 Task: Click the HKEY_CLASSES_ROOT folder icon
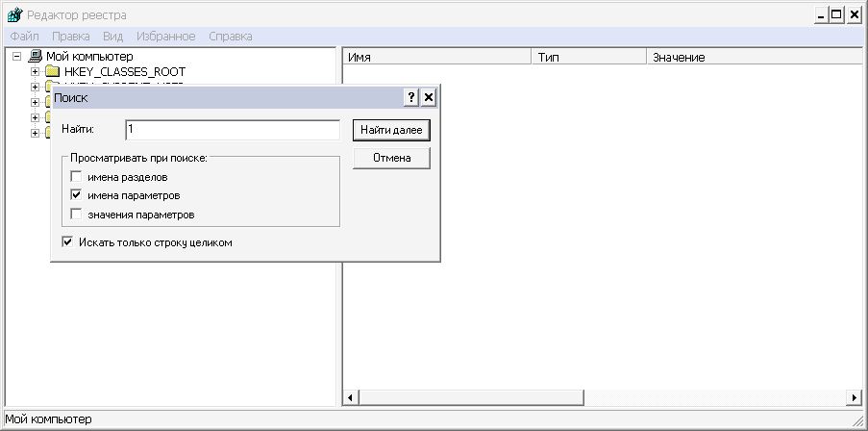(x=53, y=72)
